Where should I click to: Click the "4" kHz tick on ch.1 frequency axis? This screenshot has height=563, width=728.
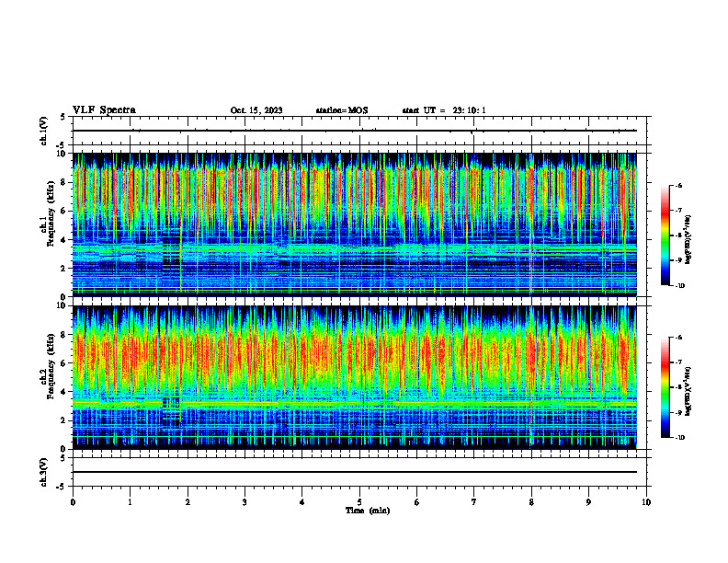(x=64, y=240)
